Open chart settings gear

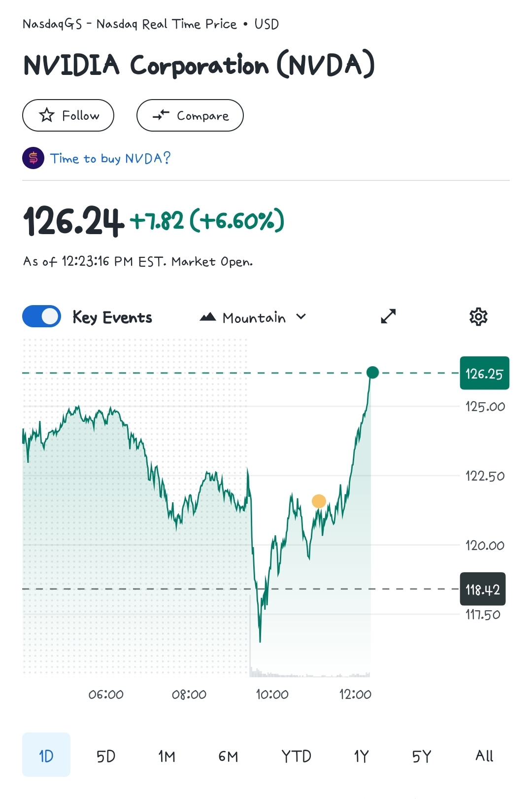pos(478,316)
